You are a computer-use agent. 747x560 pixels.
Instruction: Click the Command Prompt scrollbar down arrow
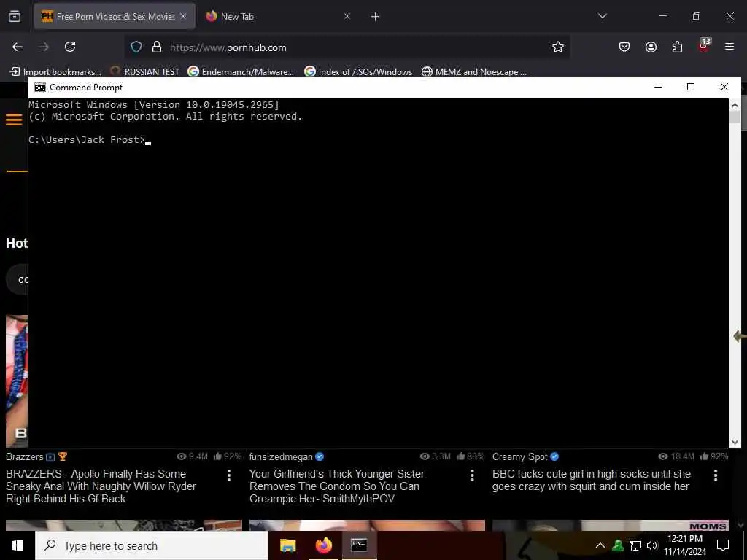735,443
